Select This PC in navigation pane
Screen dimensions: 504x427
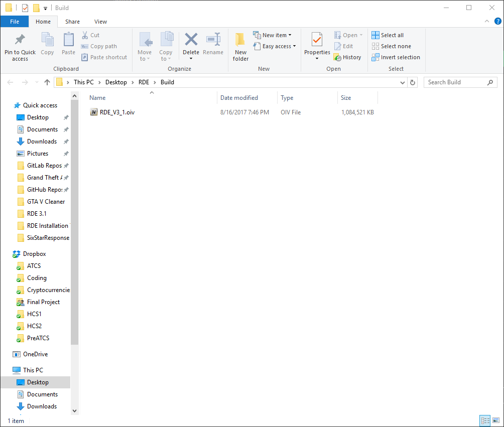(x=33, y=370)
